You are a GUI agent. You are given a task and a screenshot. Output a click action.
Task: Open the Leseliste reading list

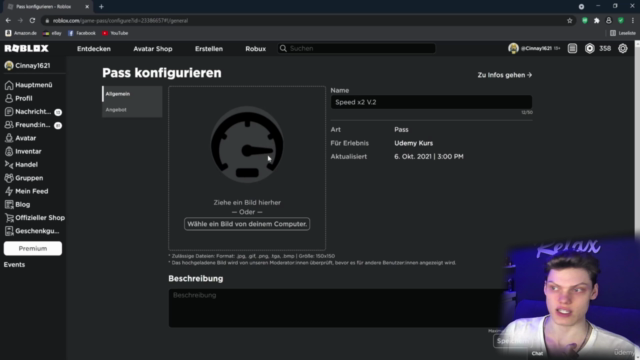pos(623,33)
